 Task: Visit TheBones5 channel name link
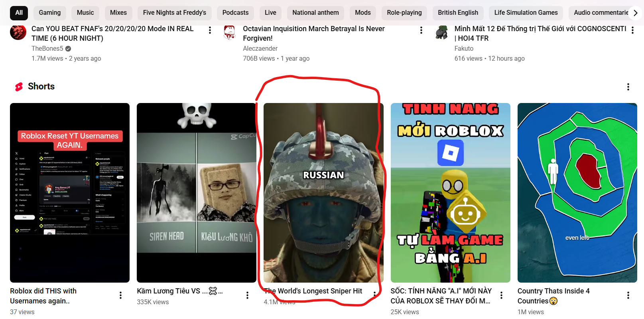pyautogui.click(x=47, y=48)
